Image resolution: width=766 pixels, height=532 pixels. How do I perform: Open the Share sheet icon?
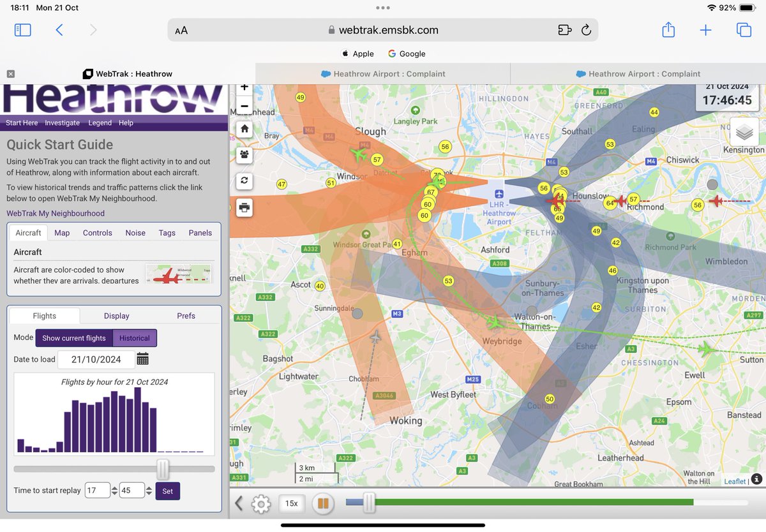(x=668, y=29)
